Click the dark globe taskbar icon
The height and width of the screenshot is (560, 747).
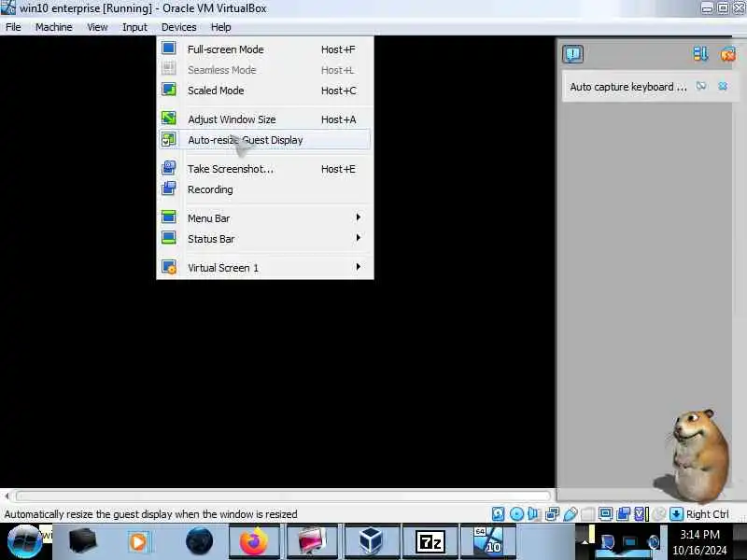click(x=199, y=542)
